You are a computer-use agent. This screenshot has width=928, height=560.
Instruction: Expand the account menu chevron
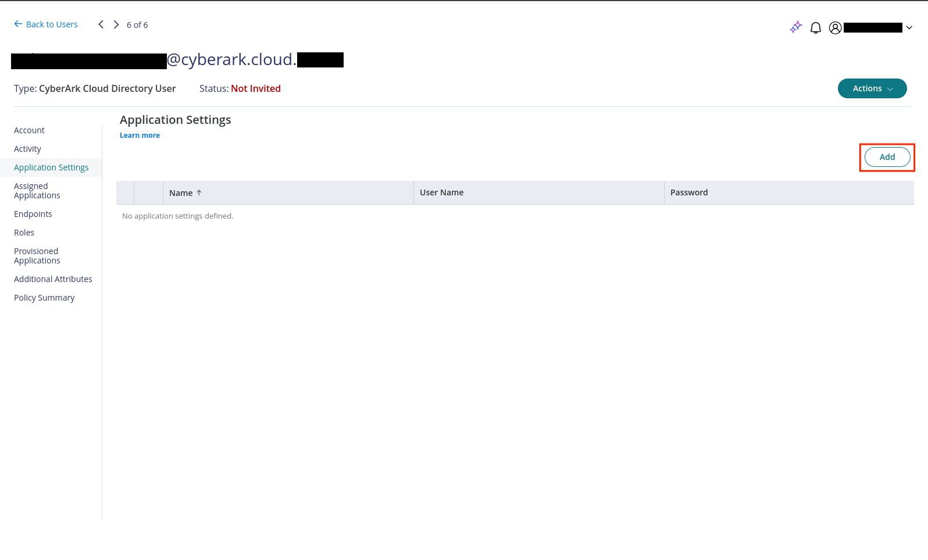point(909,28)
